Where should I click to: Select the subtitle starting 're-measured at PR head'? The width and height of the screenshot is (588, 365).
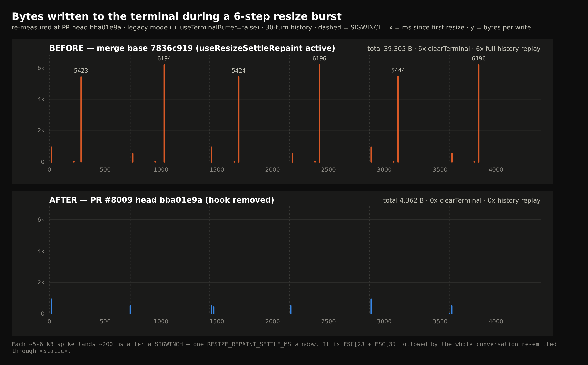(271, 28)
